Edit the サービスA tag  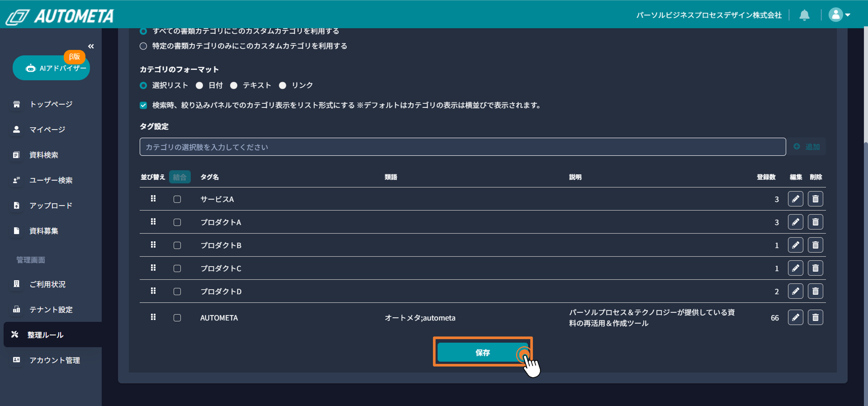pos(795,199)
